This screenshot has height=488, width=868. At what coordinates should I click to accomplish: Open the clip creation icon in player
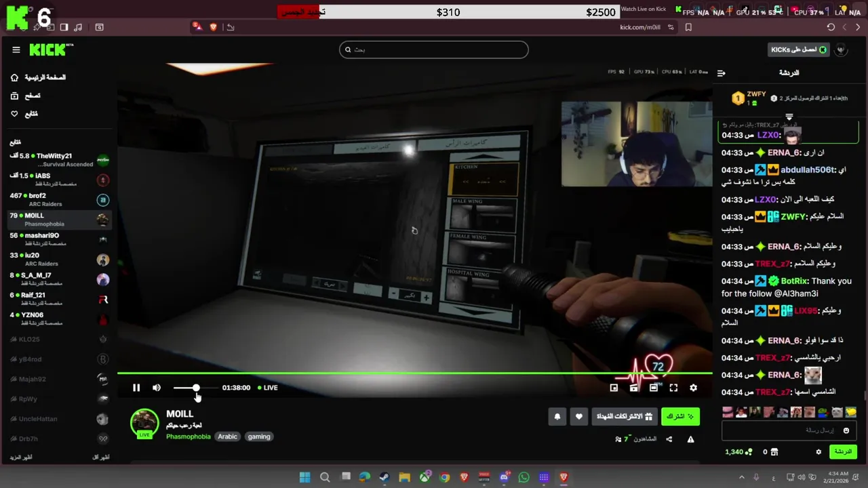pos(633,388)
